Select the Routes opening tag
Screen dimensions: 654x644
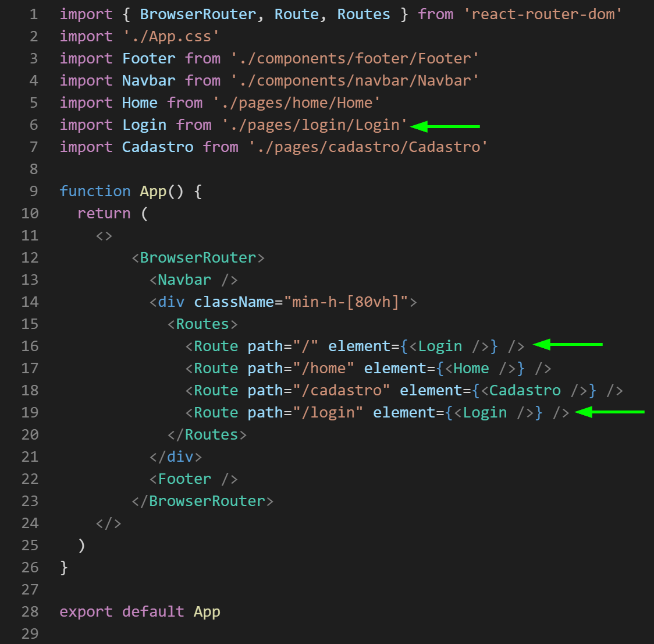coord(202,324)
